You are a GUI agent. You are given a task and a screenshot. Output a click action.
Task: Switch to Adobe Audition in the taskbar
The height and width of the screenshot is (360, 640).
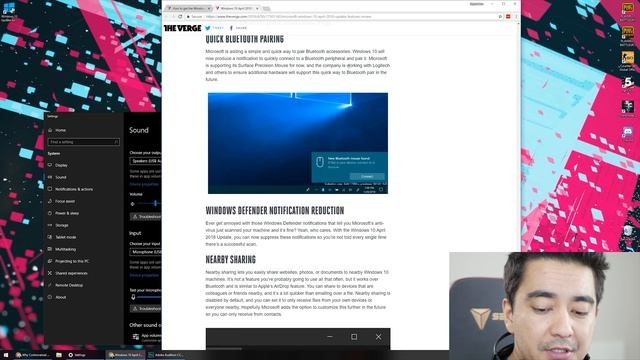click(x=166, y=355)
